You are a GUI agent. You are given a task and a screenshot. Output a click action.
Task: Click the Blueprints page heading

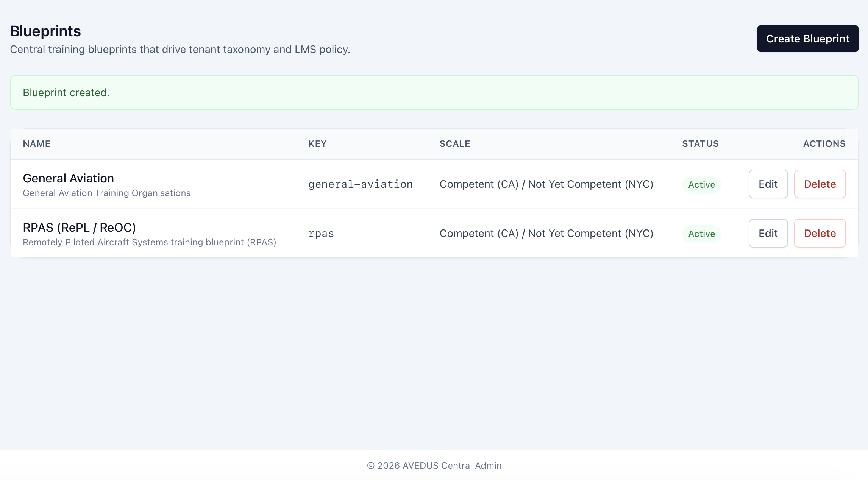(x=45, y=31)
